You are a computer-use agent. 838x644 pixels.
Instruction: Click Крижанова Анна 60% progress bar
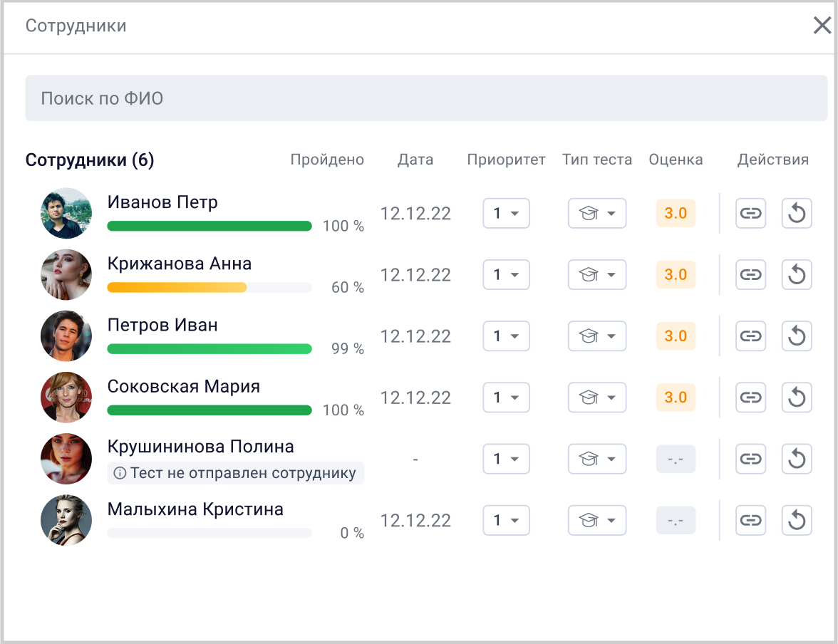pyautogui.click(x=209, y=288)
